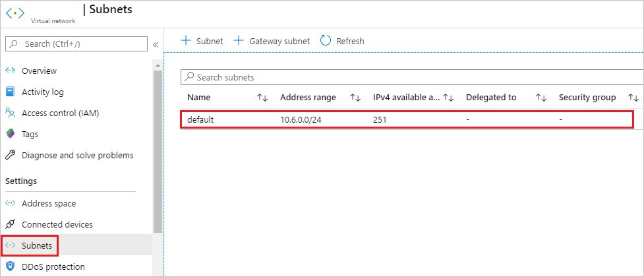Select the purple Tags icon
644x277 pixels.
pyautogui.click(x=11, y=134)
